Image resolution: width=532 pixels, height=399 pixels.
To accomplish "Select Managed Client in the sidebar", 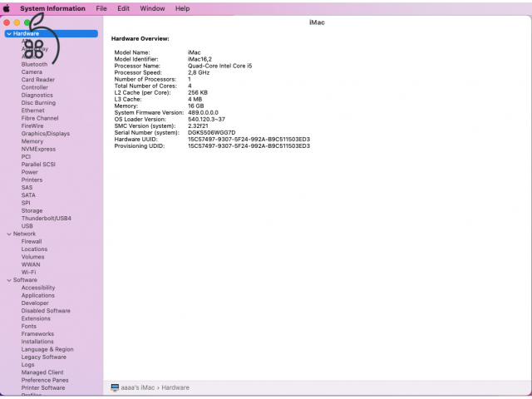I will (x=42, y=372).
